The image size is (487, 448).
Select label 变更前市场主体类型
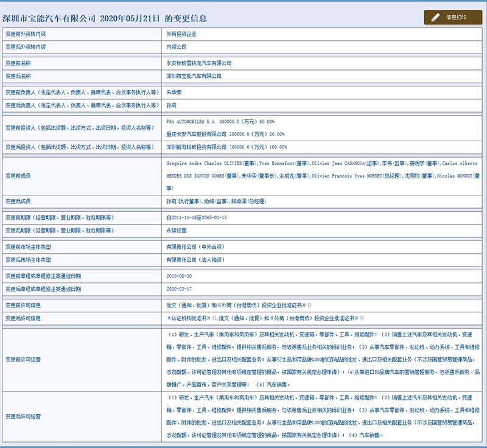[28, 247]
